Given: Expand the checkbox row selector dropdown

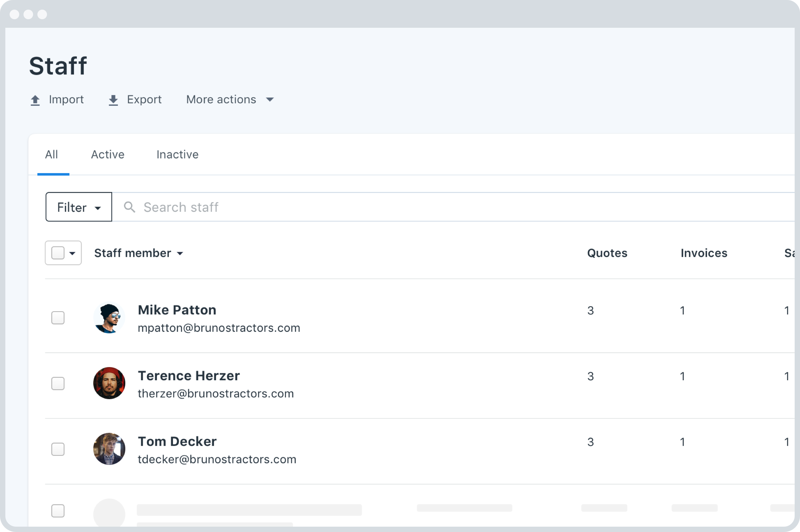Looking at the screenshot, I should pyautogui.click(x=72, y=252).
